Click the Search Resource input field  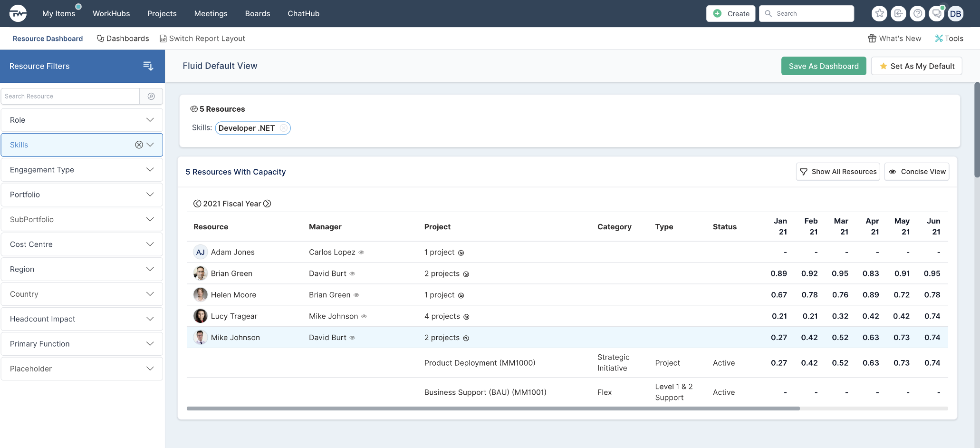pos(70,96)
